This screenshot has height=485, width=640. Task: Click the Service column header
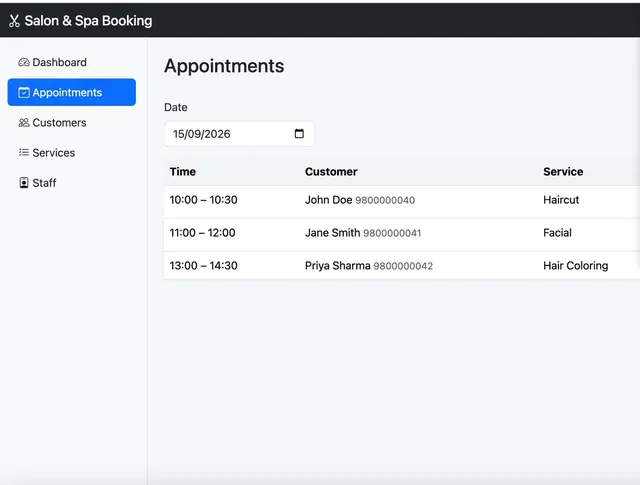point(563,171)
